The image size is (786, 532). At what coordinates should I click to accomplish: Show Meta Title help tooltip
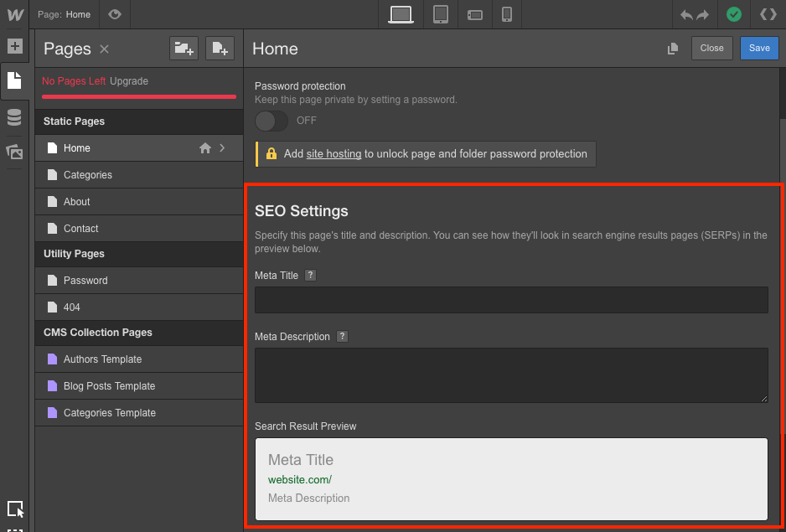(311, 275)
